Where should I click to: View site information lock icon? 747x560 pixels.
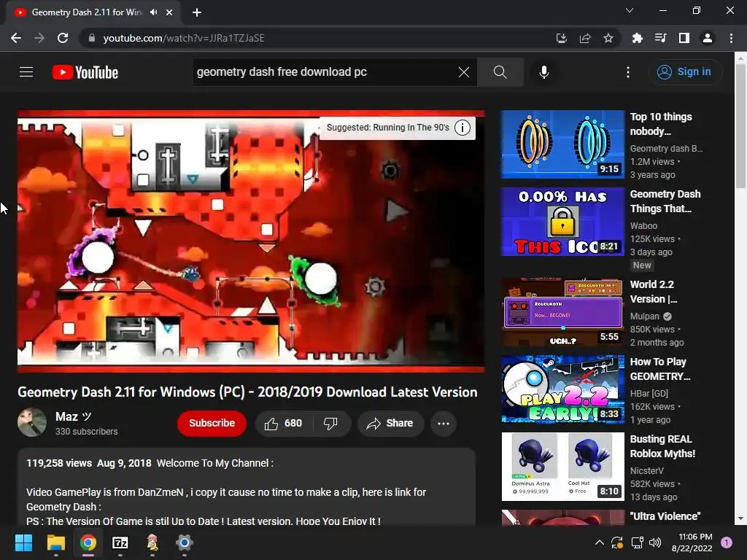point(92,38)
